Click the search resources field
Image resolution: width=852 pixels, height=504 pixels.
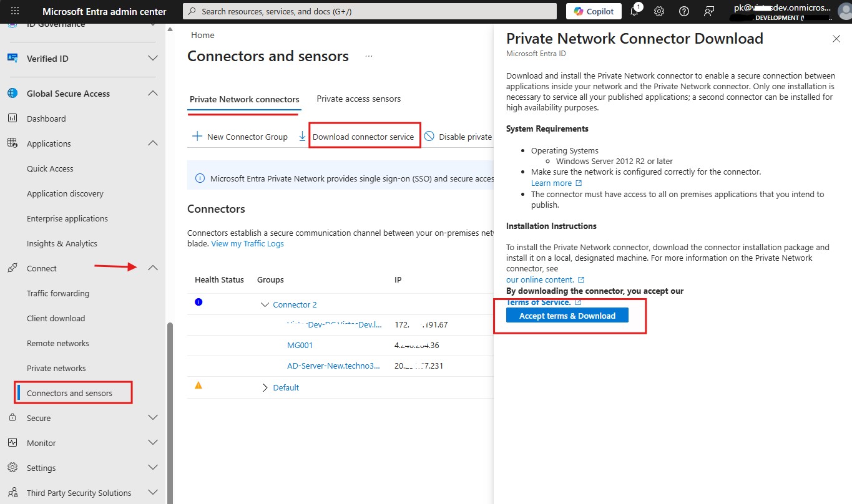click(x=368, y=11)
